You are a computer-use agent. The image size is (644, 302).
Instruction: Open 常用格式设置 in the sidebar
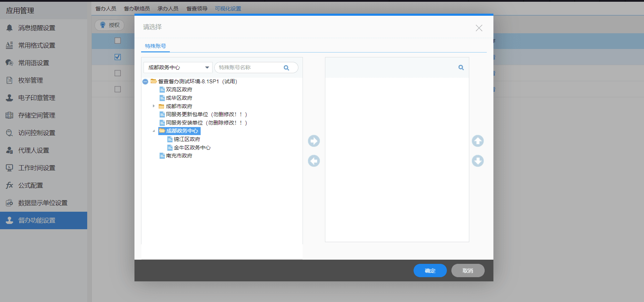(43, 45)
